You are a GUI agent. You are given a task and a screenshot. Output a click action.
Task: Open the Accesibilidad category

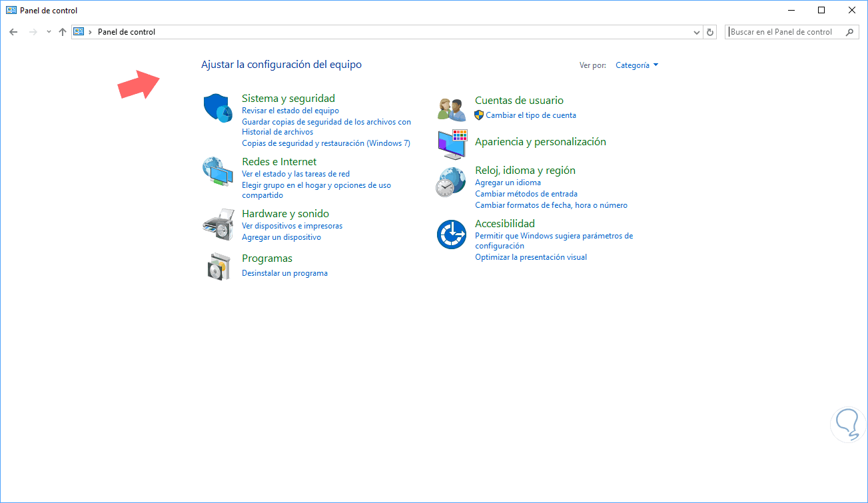tap(505, 224)
